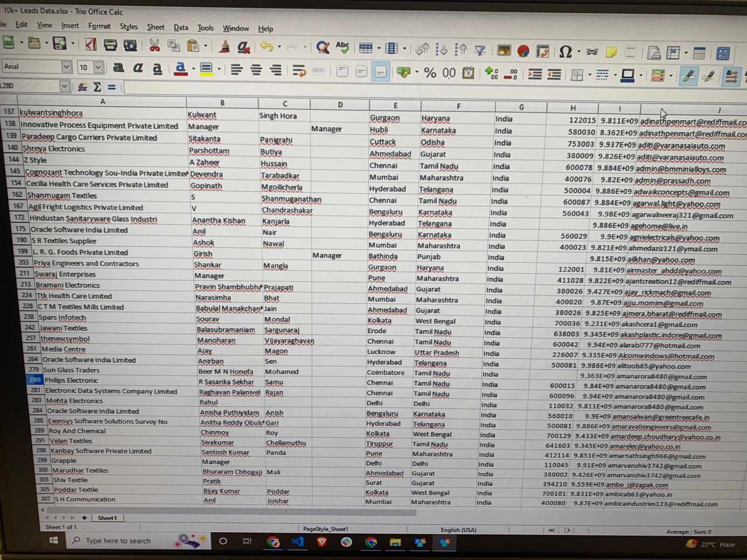747x560 pixels.
Task: Click the Copy icon
Action: 174,45
